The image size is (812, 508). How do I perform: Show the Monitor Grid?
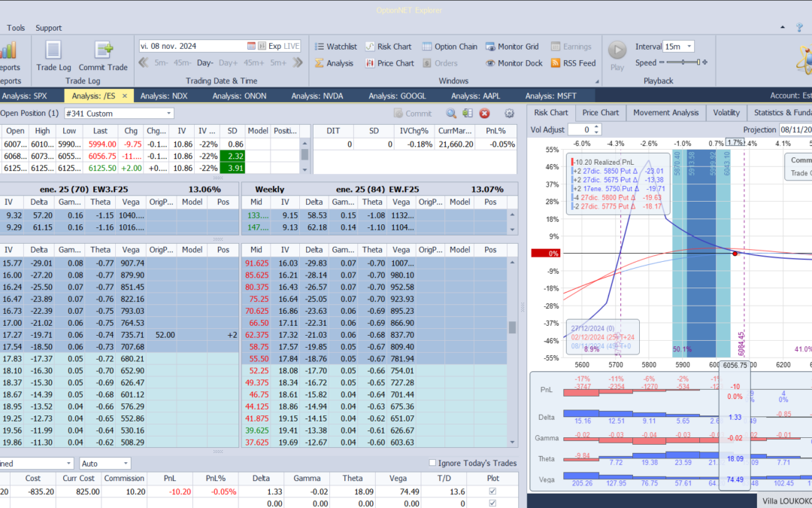512,47
